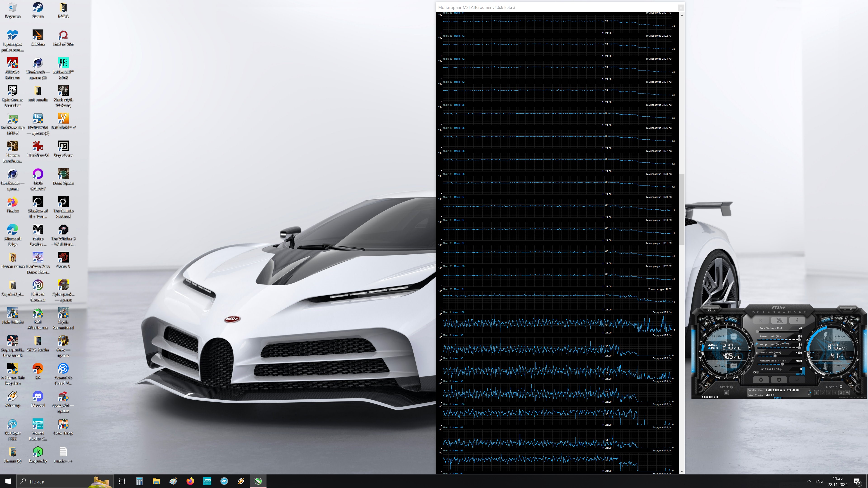Image resolution: width=868 pixels, height=488 pixels.
Task: Expand the GPU selector arrow
Action: pos(810,393)
